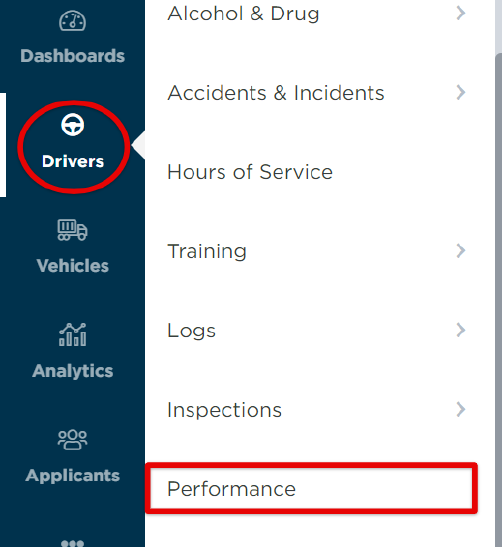
Task: Click the Dashboards text label
Action: click(x=72, y=56)
